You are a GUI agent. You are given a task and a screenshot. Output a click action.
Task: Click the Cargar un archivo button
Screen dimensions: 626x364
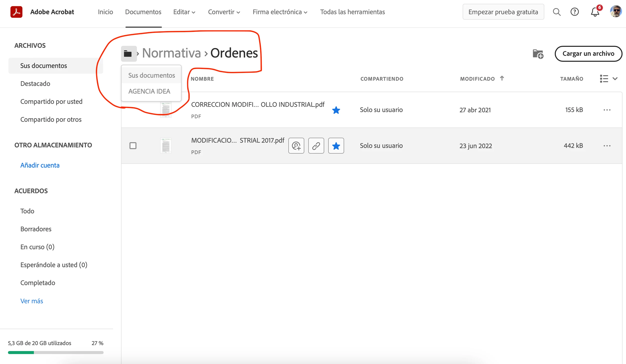[588, 54]
